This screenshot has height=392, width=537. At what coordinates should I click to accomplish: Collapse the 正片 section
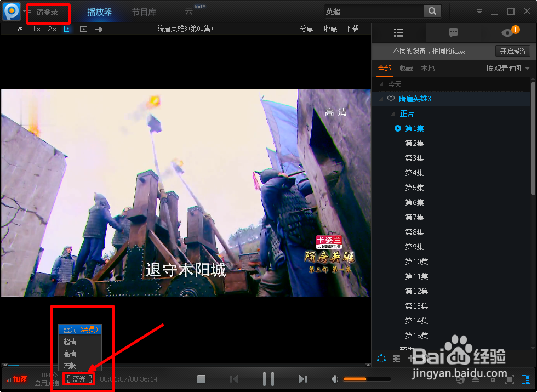392,114
